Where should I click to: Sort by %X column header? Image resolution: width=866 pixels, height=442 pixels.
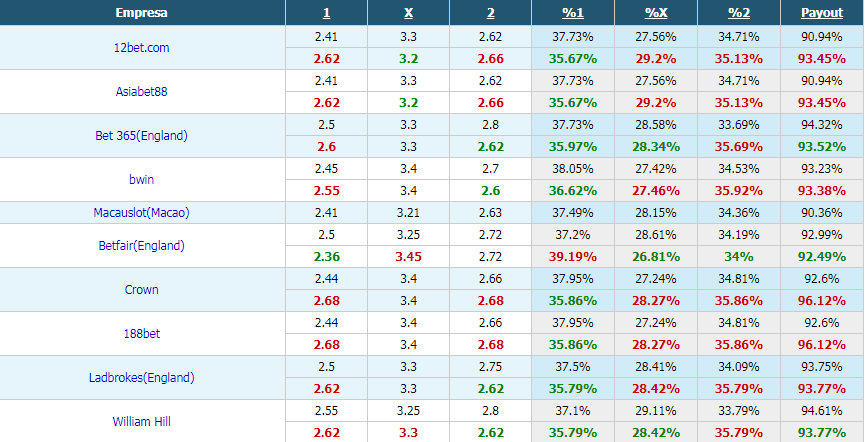tap(656, 13)
